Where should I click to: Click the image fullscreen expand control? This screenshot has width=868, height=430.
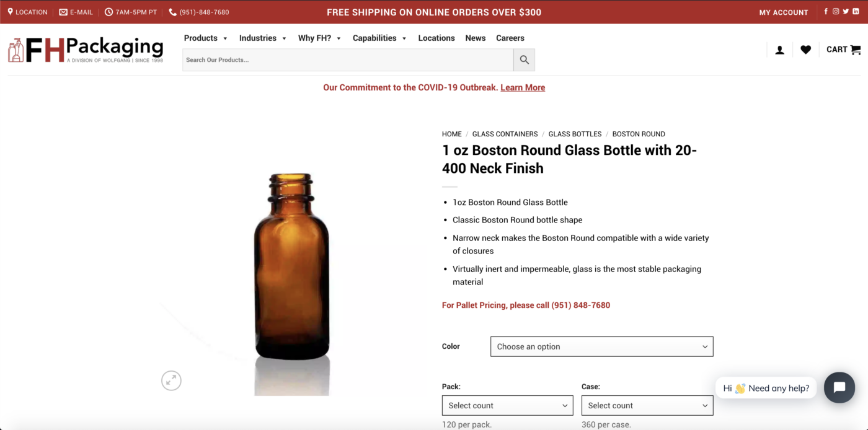pos(171,380)
